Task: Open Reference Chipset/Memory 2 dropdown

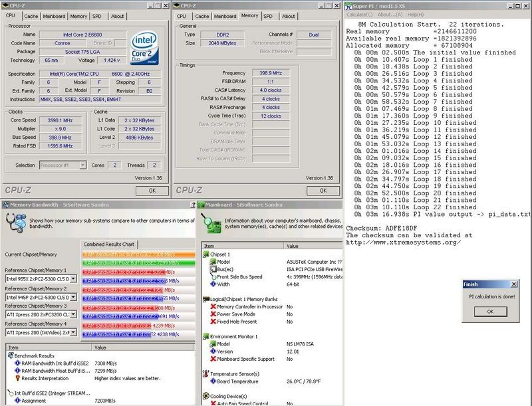Action: tap(73, 297)
